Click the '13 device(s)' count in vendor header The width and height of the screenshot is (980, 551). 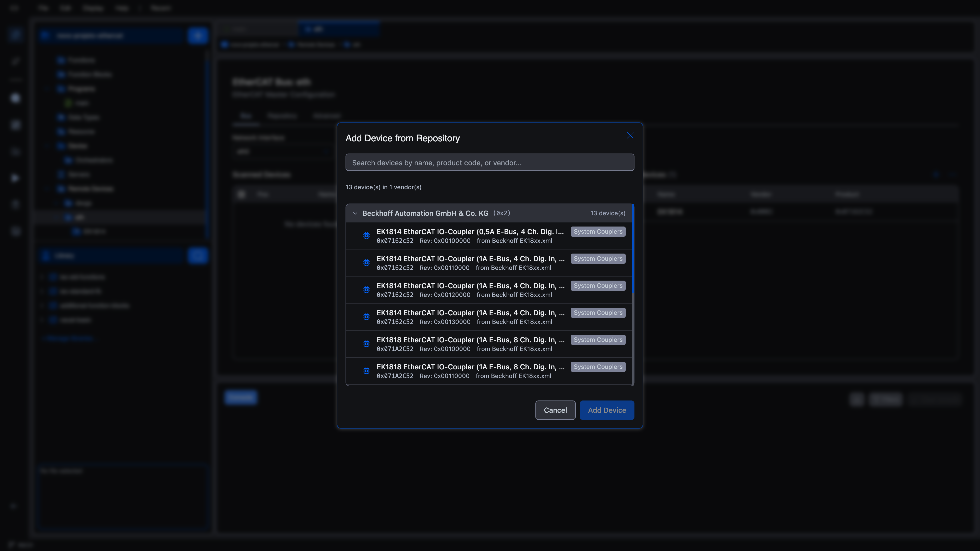608,213
